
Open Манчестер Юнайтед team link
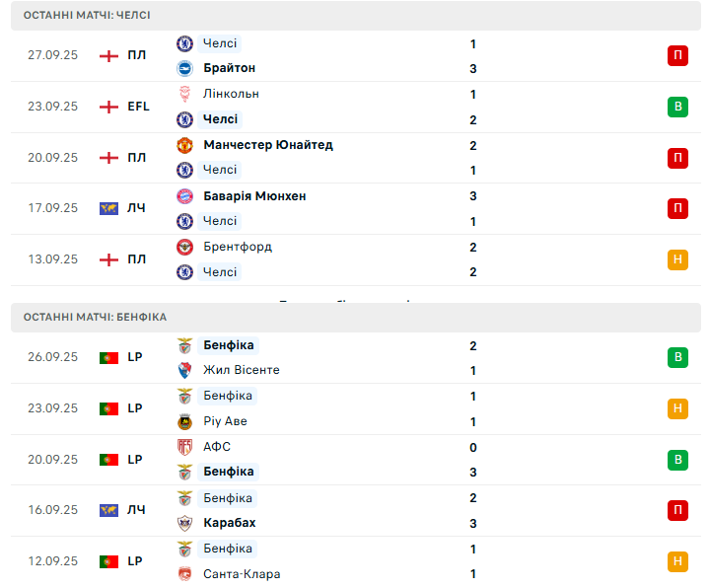267,145
